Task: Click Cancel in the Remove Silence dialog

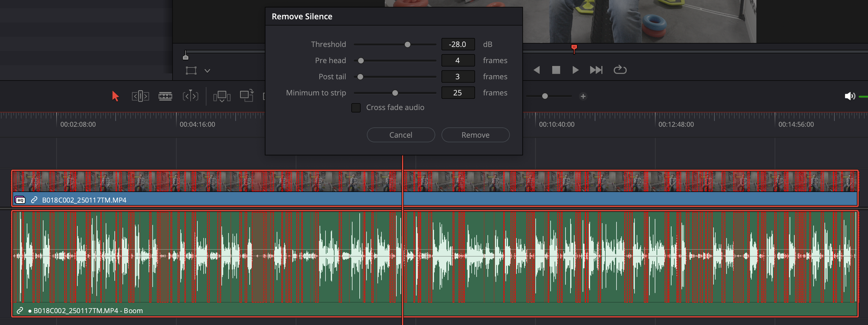Action: point(401,135)
